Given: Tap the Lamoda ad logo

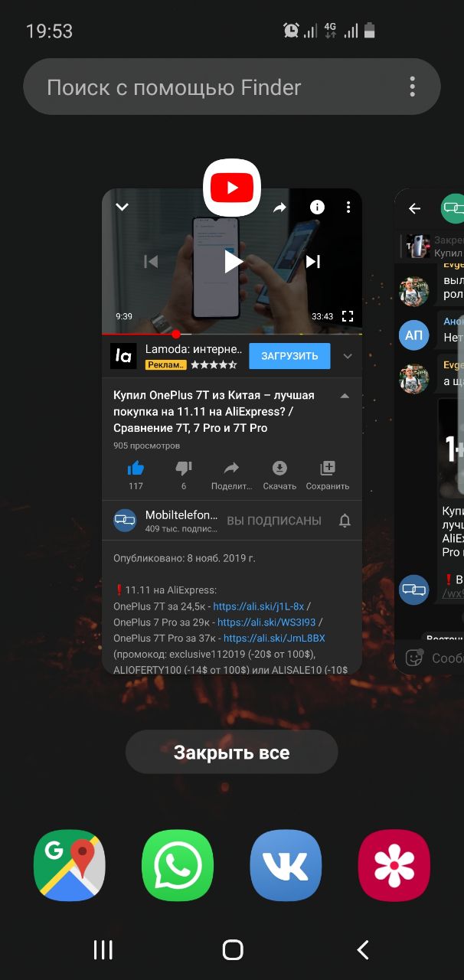Looking at the screenshot, I should [123, 356].
